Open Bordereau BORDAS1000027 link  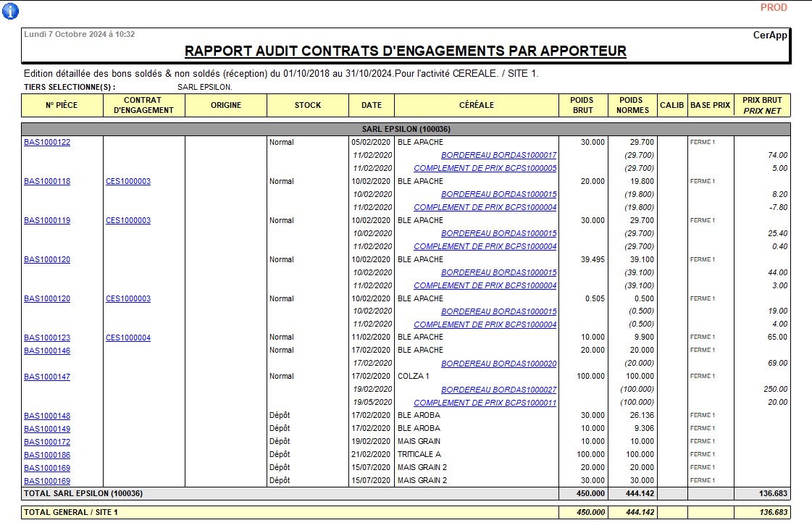coord(498,390)
